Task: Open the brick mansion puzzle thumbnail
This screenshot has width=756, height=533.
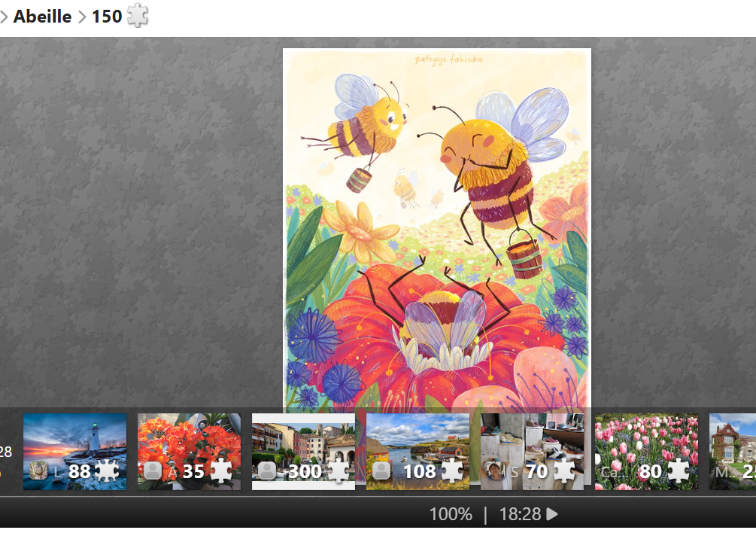Action: click(733, 452)
